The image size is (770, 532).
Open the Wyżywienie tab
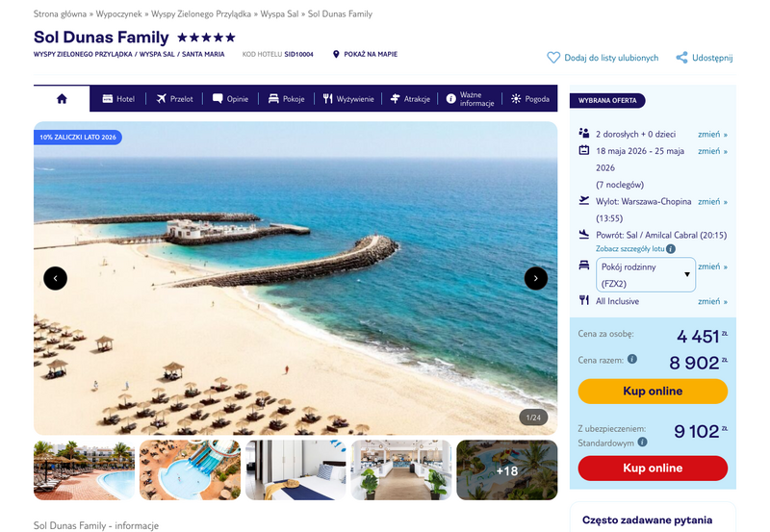click(x=348, y=99)
